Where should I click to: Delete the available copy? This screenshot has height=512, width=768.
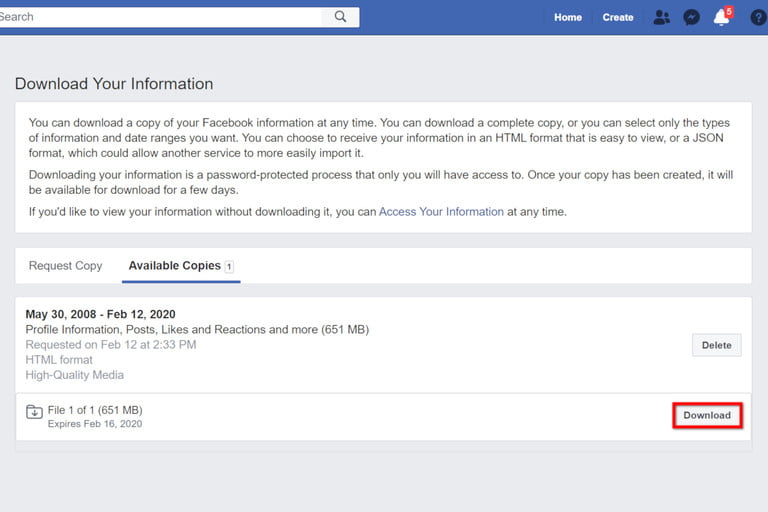pos(716,345)
